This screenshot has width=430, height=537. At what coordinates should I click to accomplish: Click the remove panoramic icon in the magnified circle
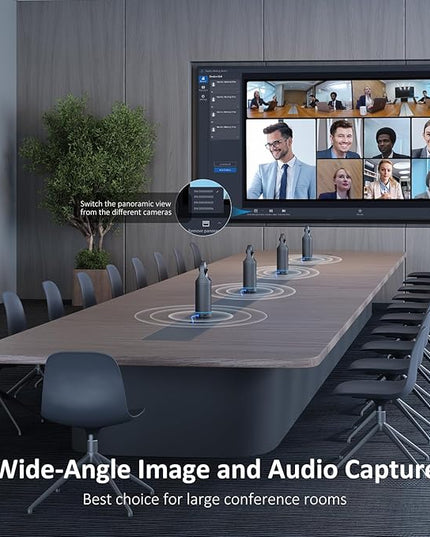(x=205, y=224)
